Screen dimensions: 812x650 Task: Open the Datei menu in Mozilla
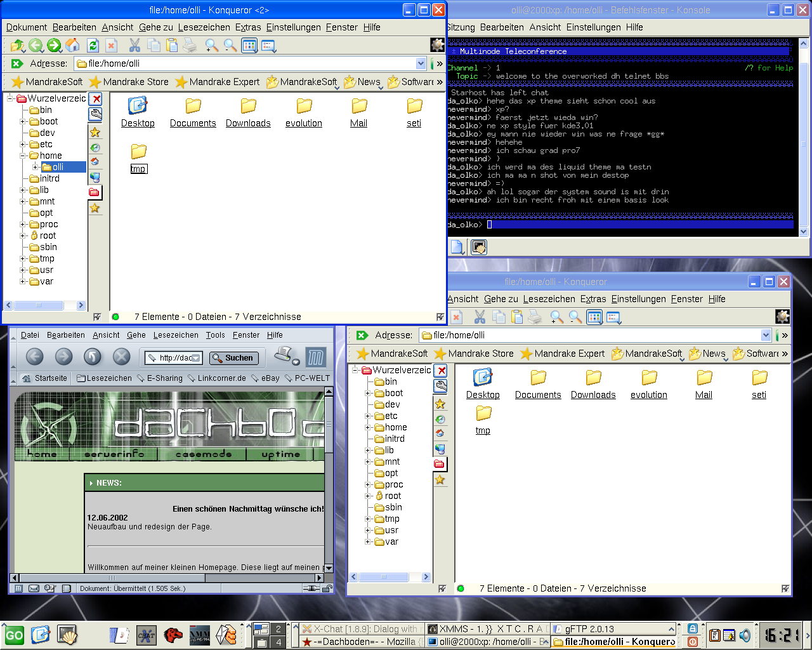pyautogui.click(x=30, y=335)
